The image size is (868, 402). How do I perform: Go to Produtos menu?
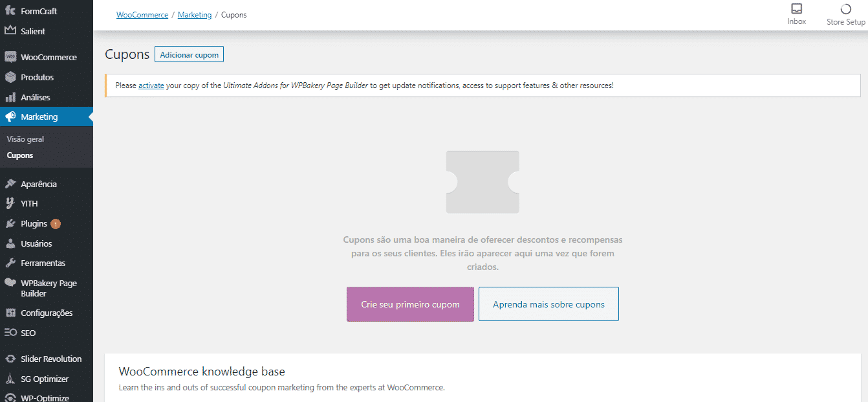[x=47, y=77]
